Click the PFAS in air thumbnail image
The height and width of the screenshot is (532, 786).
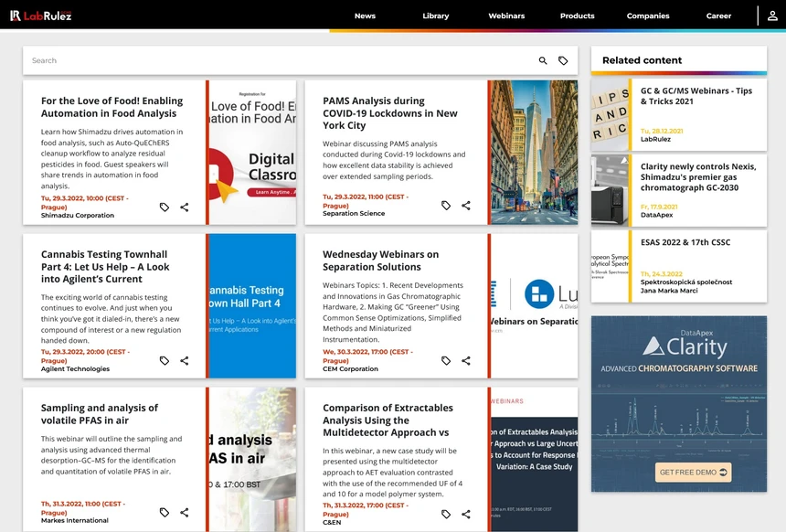click(252, 459)
